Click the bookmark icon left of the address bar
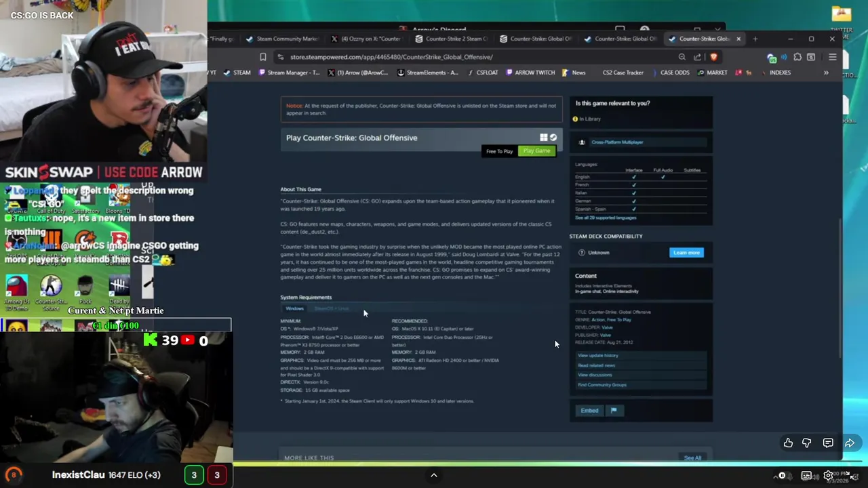The width and height of the screenshot is (868, 488). [x=263, y=57]
